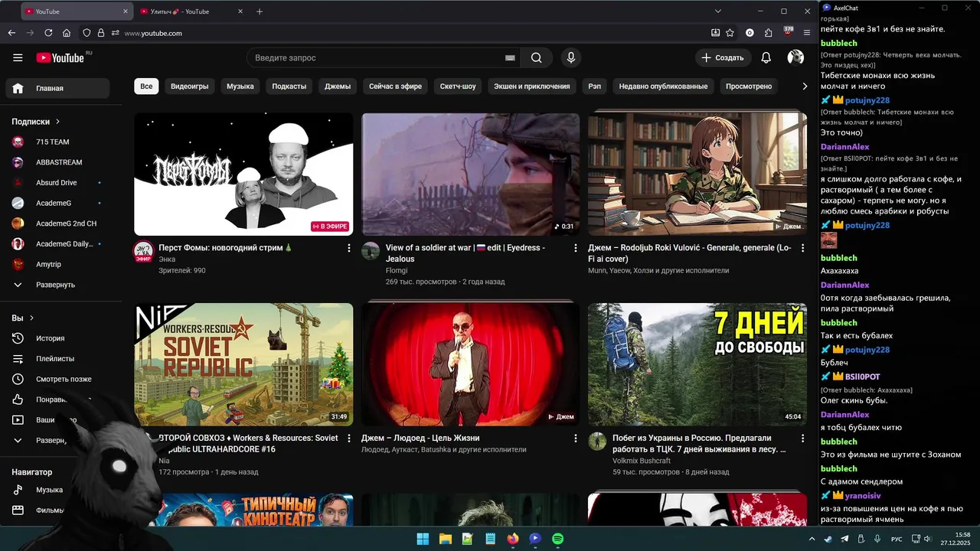Image resolution: width=980 pixels, height=551 pixels.
Task: Go to Главная in the sidebar
Action: 58,88
